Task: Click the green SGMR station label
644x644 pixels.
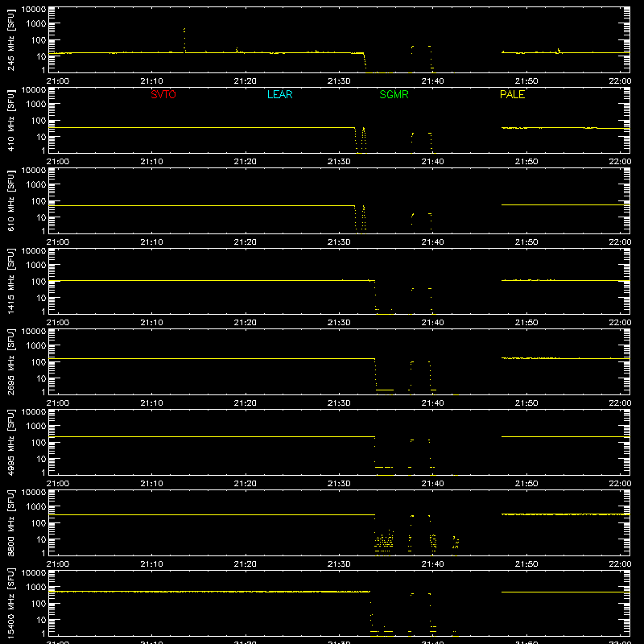Action: point(394,94)
